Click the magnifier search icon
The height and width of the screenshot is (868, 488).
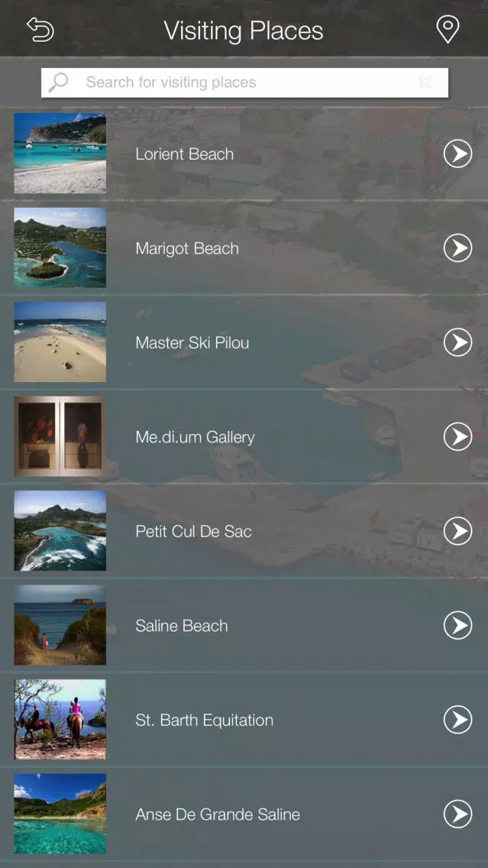57,83
